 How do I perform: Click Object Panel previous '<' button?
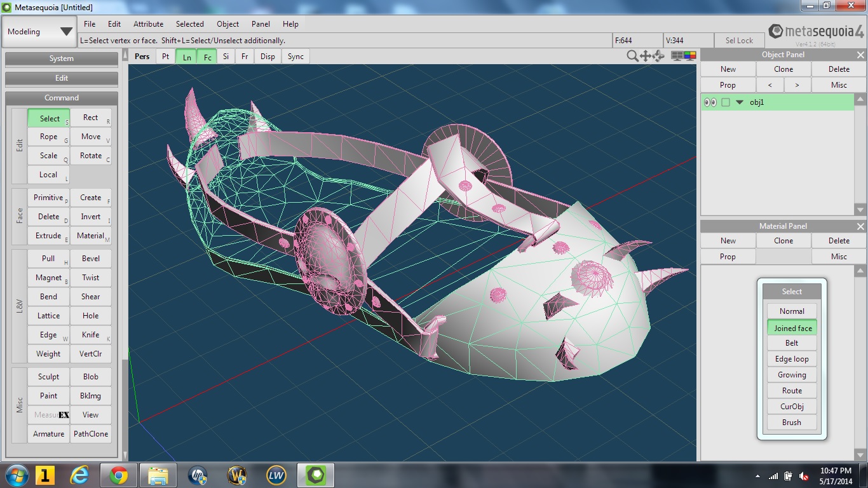(x=770, y=85)
